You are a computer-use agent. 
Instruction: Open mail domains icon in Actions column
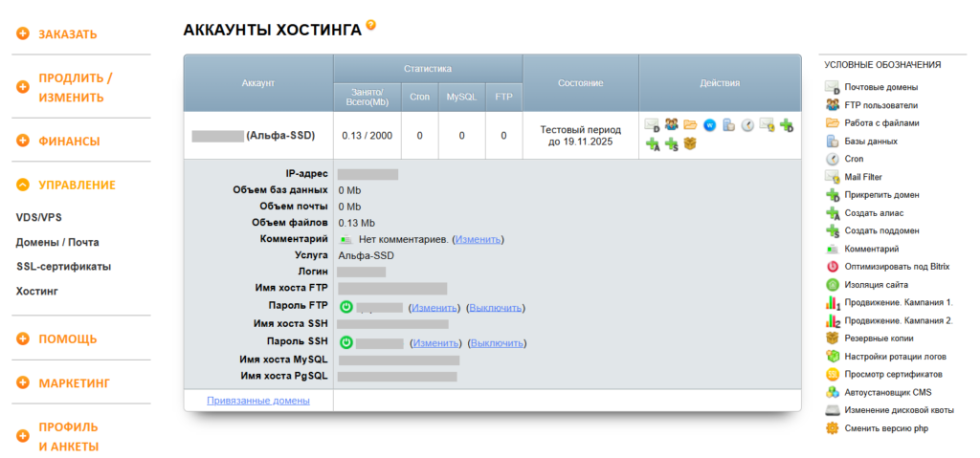click(653, 124)
